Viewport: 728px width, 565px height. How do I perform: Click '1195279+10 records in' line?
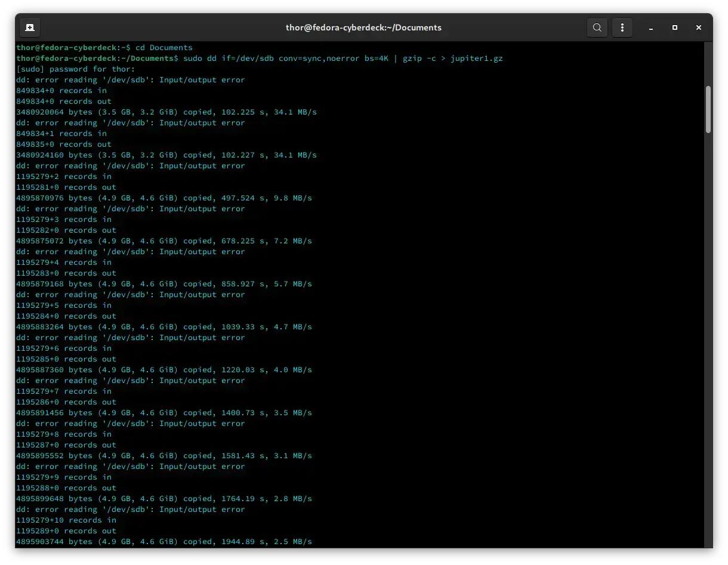pyautogui.click(x=66, y=520)
